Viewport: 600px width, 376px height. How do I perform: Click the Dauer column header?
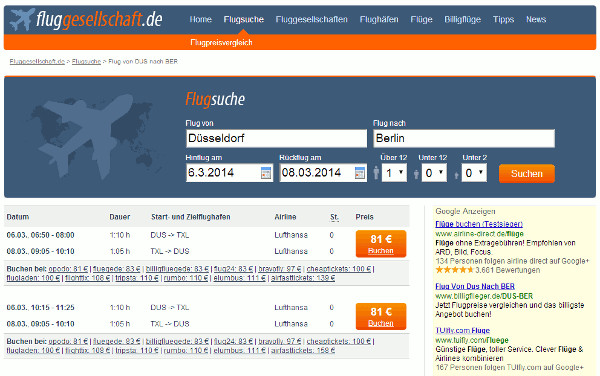click(x=120, y=217)
